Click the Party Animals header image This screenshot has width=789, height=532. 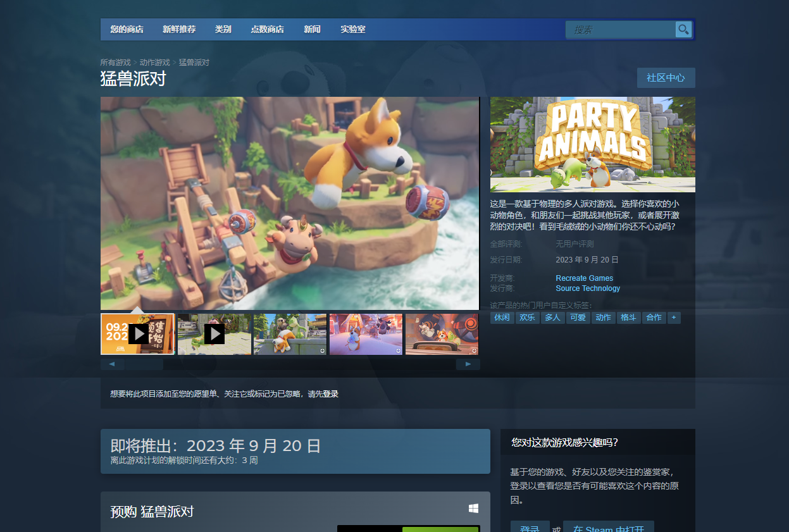tap(593, 144)
